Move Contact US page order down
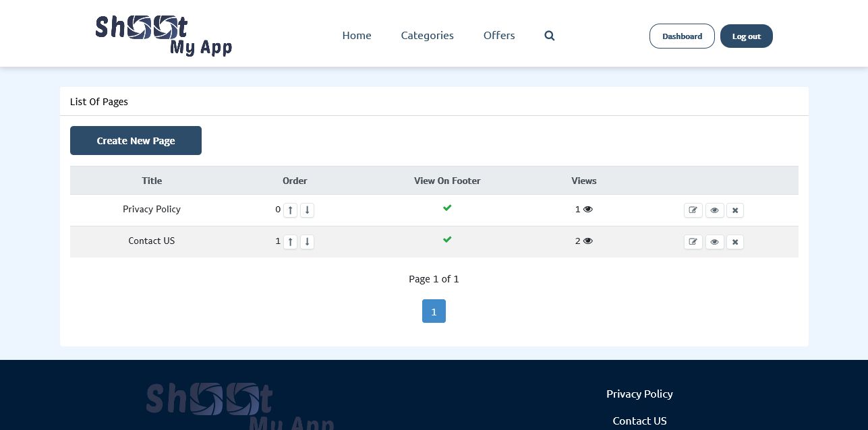 307,241
